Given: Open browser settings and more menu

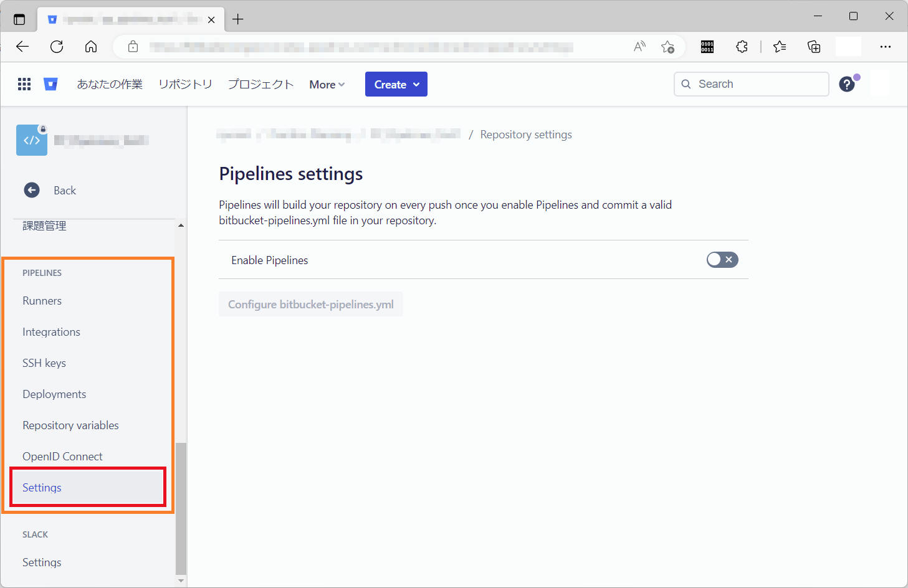Looking at the screenshot, I should coord(885,47).
